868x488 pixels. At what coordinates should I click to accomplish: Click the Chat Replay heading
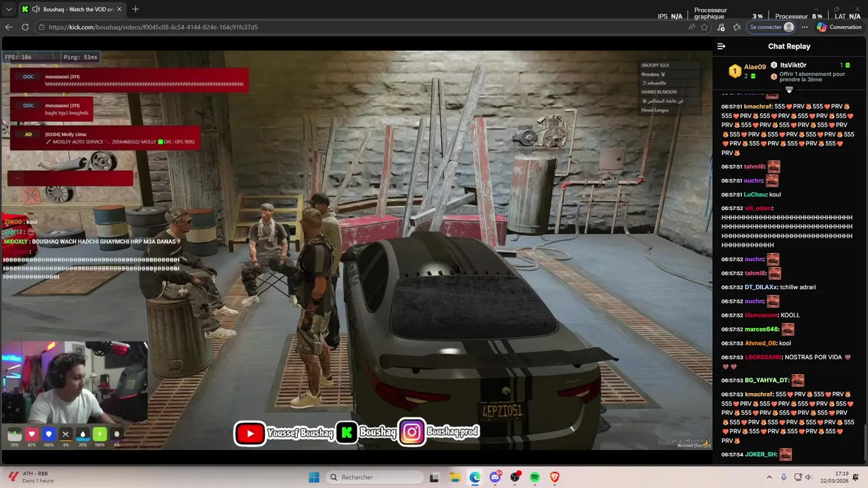pyautogui.click(x=789, y=46)
